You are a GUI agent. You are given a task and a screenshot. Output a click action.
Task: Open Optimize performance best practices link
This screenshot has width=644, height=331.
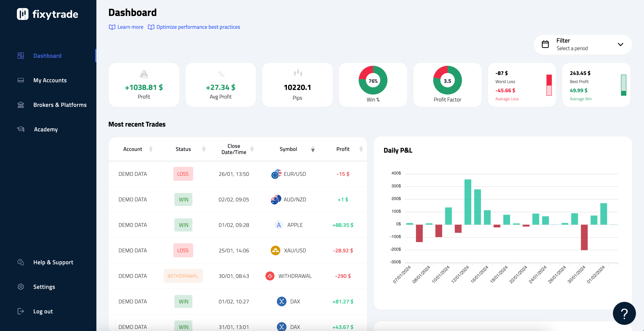point(198,27)
